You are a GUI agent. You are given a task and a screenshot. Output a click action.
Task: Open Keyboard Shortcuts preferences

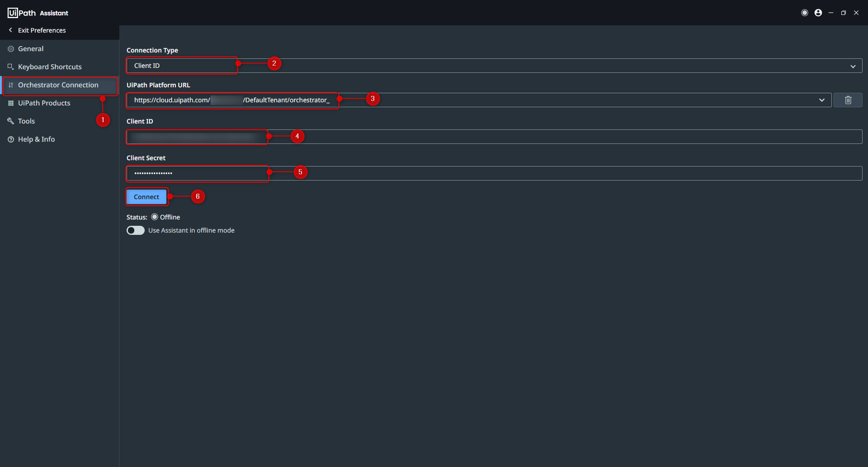[60, 67]
